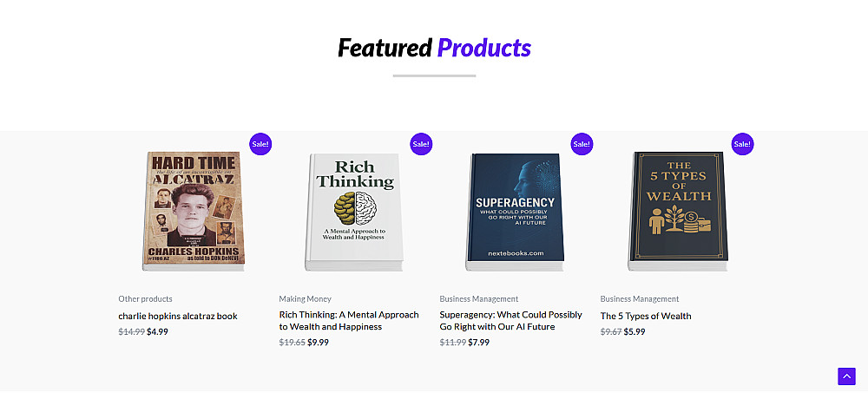Click Sale badge on Alcatraz book
The width and height of the screenshot is (868, 399).
coord(260,144)
